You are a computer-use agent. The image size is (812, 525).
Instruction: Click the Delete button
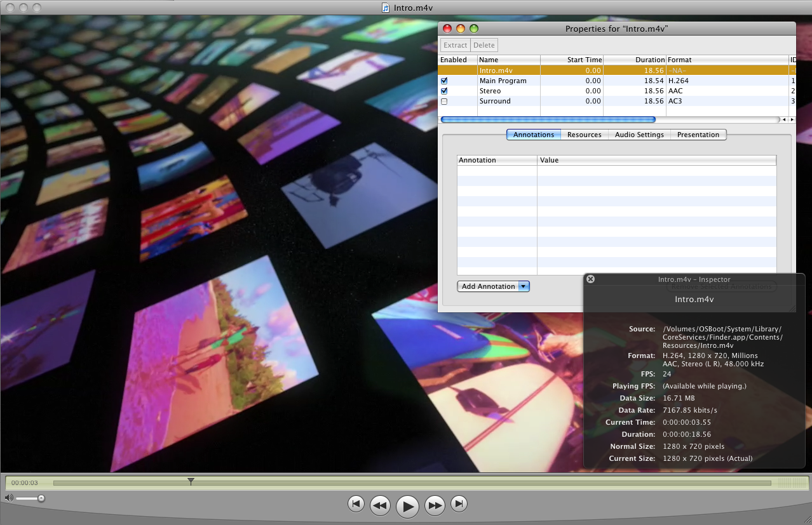(484, 45)
